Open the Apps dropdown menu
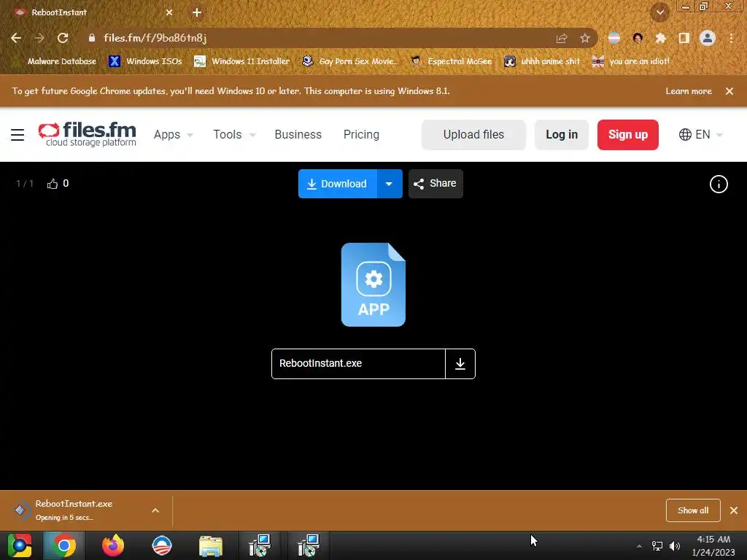This screenshot has width=747, height=560. [173, 135]
